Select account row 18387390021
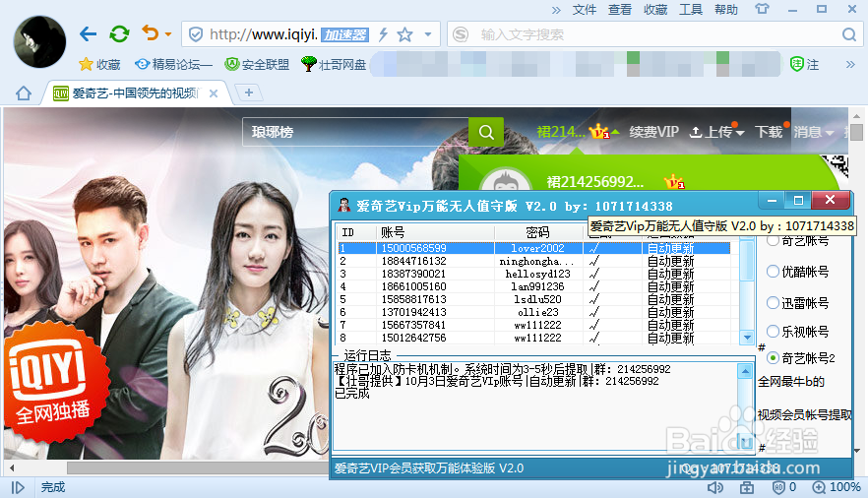This screenshot has width=868, height=498. [534, 274]
